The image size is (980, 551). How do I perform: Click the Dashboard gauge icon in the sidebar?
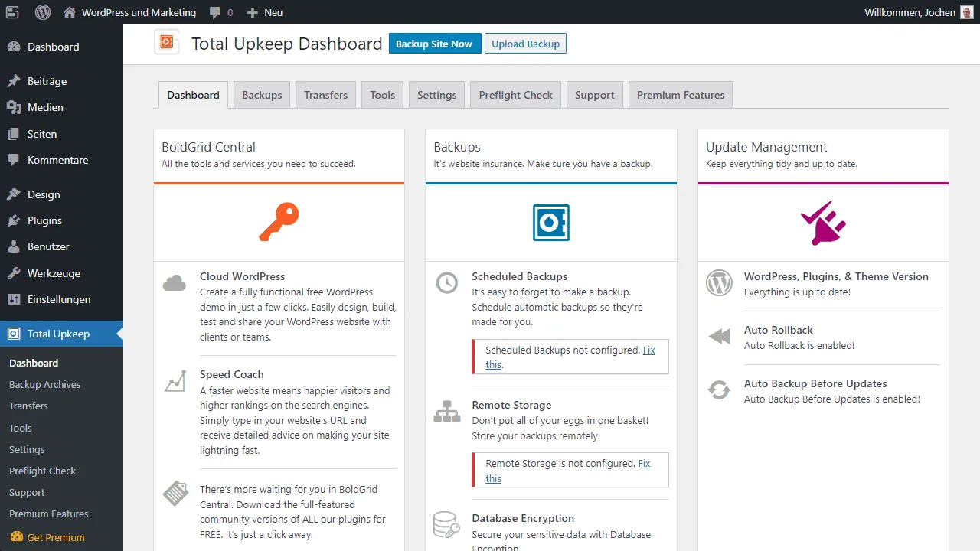click(x=14, y=47)
